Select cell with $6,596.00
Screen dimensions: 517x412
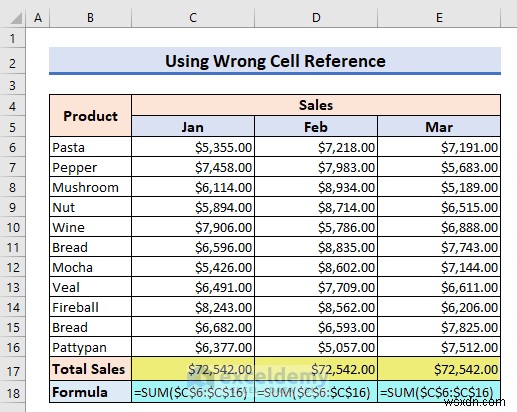pyautogui.click(x=193, y=247)
